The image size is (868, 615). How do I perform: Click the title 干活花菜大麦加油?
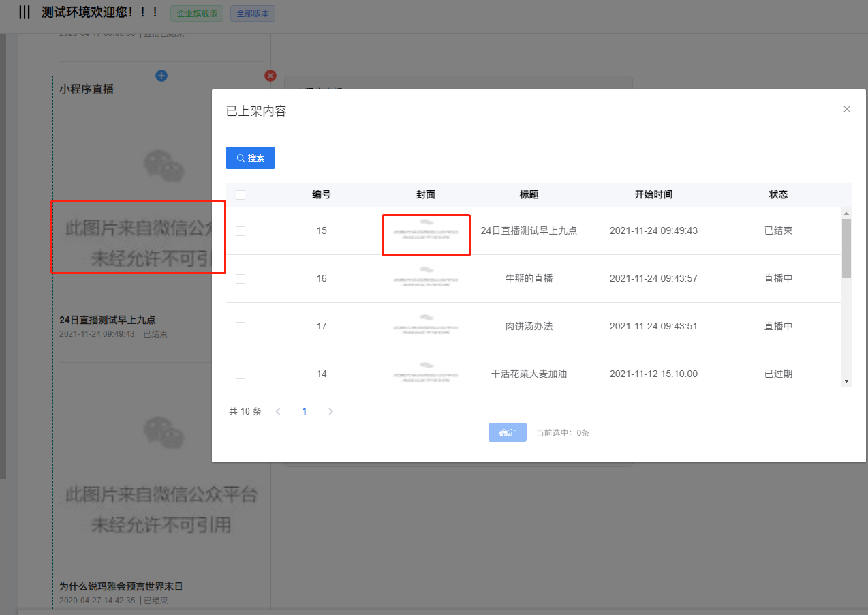pyautogui.click(x=529, y=374)
